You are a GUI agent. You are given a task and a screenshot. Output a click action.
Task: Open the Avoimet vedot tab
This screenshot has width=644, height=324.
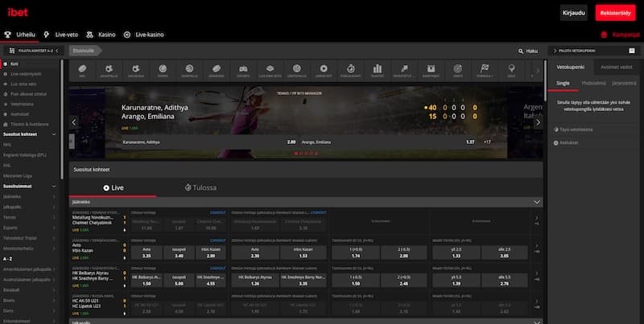[617, 68]
